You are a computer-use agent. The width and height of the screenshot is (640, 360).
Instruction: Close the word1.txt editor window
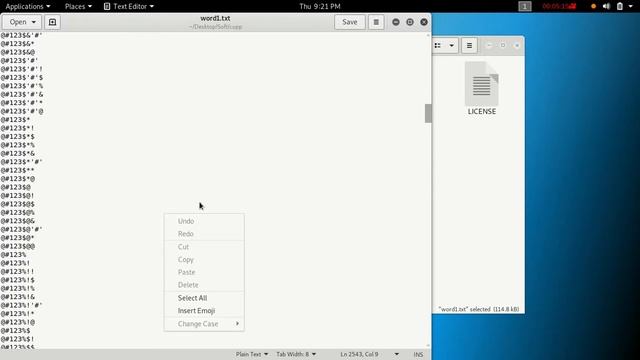[x=424, y=22]
